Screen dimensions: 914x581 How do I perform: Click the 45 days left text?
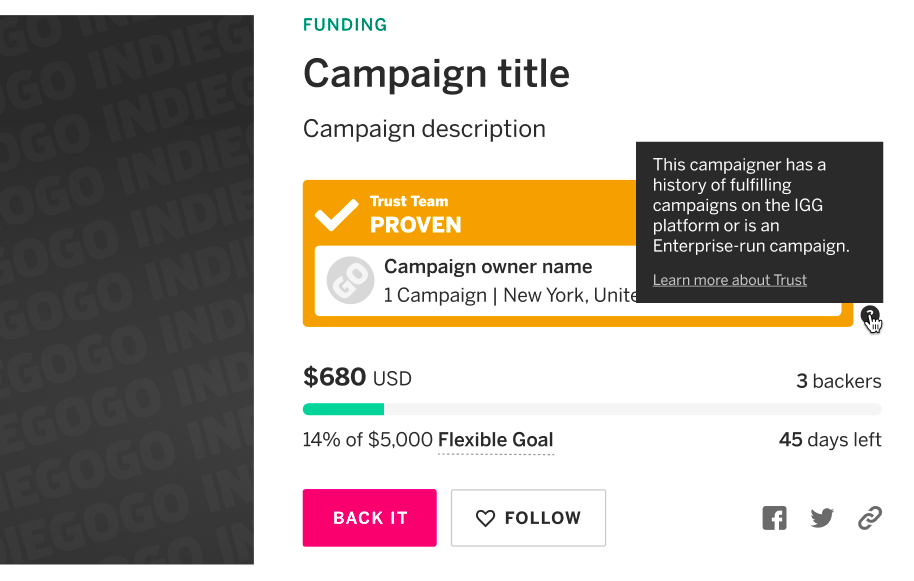pos(830,440)
